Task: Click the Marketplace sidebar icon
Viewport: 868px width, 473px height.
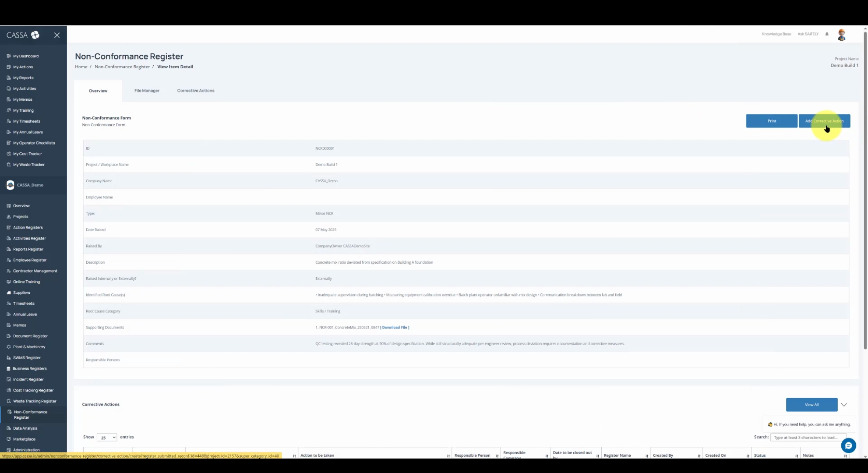Action: (9, 439)
